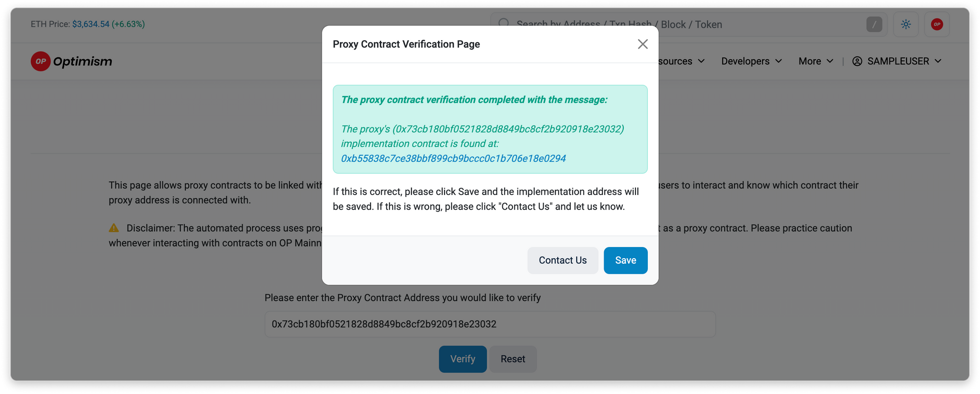Click the ETH price value link
The width and height of the screenshot is (980, 394).
[91, 24]
